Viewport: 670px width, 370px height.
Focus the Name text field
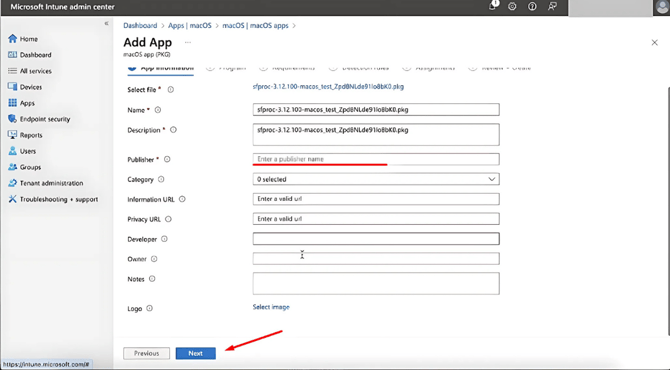(x=376, y=109)
